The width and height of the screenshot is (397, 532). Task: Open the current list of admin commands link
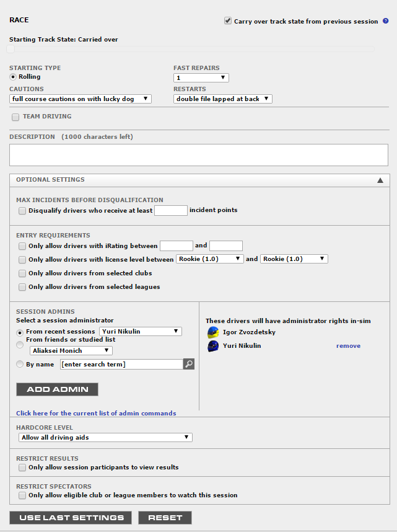(x=96, y=413)
